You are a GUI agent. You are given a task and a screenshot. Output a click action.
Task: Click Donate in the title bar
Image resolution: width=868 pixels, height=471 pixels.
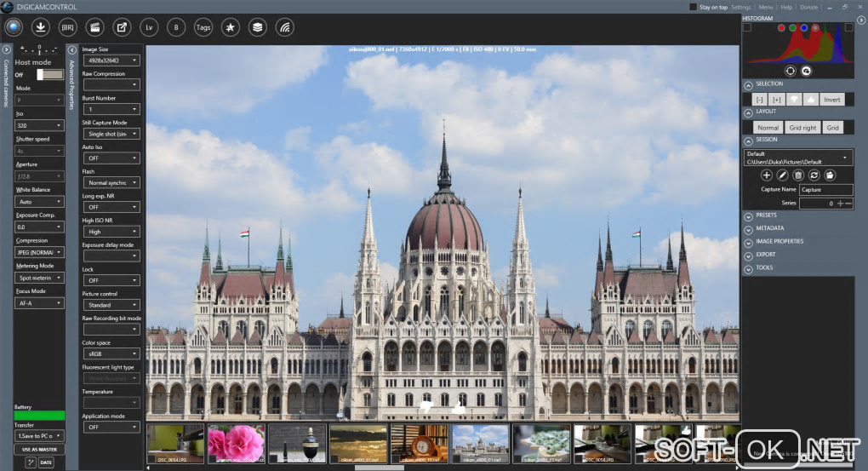click(x=808, y=7)
